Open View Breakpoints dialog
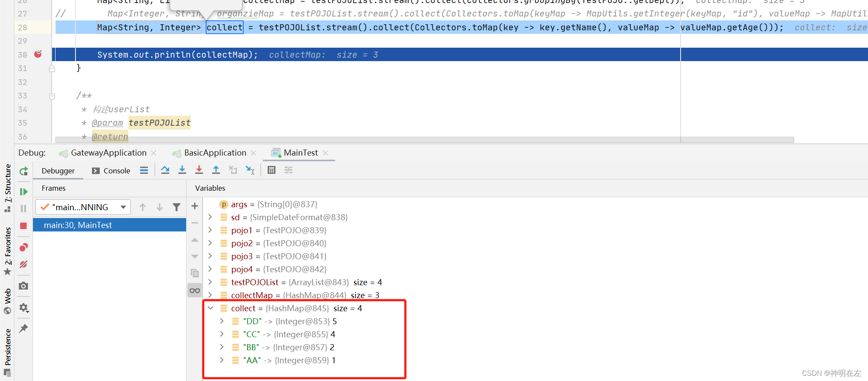868x381 pixels. 23,247
